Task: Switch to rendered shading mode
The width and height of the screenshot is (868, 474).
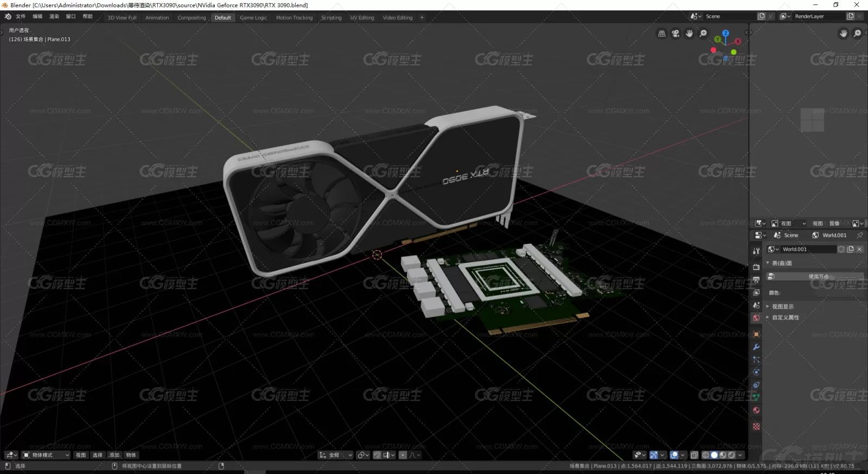Action: (731, 455)
